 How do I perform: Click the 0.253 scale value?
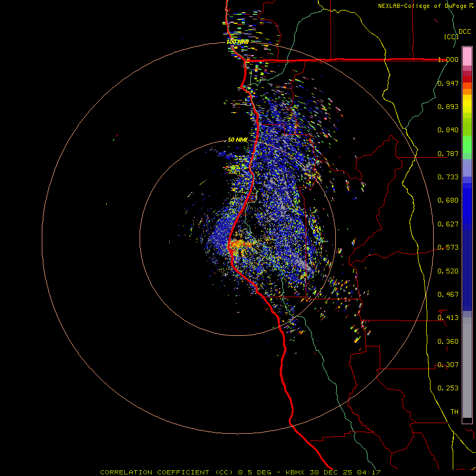pyautogui.click(x=448, y=388)
